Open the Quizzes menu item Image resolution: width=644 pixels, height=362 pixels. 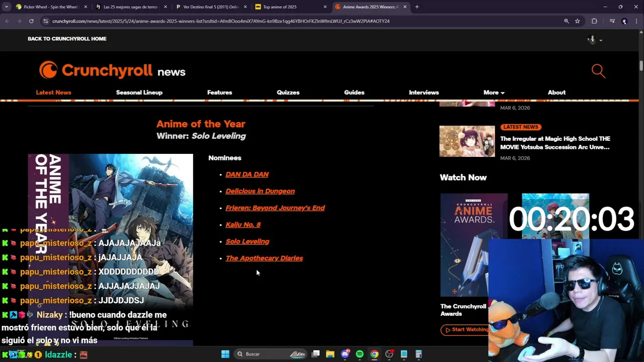click(x=288, y=93)
